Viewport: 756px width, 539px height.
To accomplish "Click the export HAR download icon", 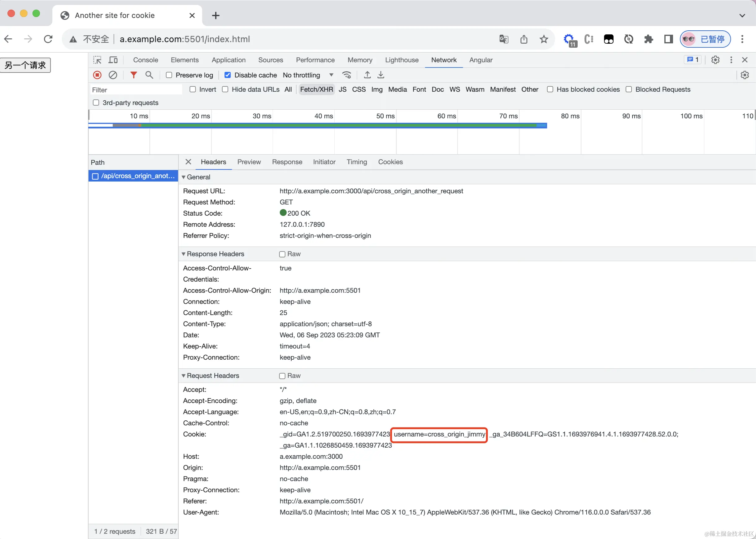I will pyautogui.click(x=381, y=75).
